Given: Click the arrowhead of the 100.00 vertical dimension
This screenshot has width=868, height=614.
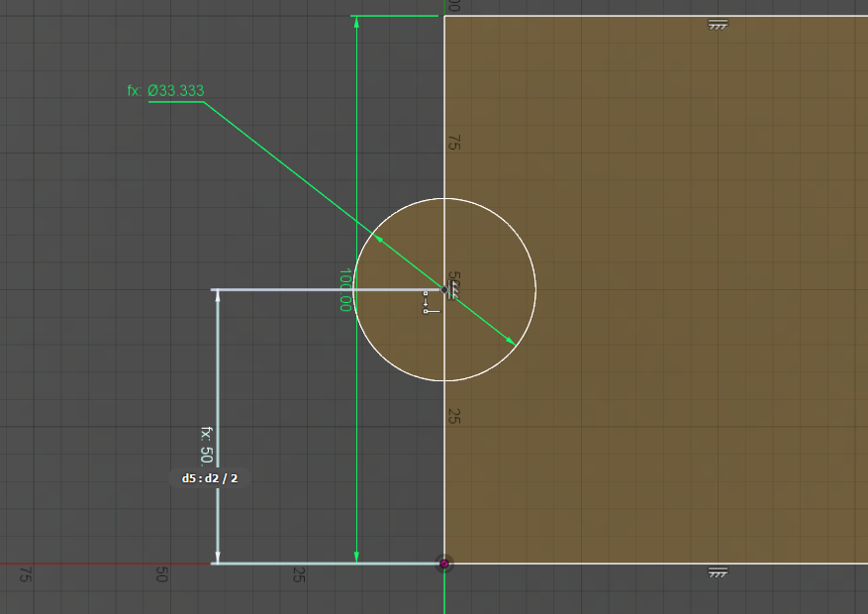Looking at the screenshot, I should click(x=355, y=22).
